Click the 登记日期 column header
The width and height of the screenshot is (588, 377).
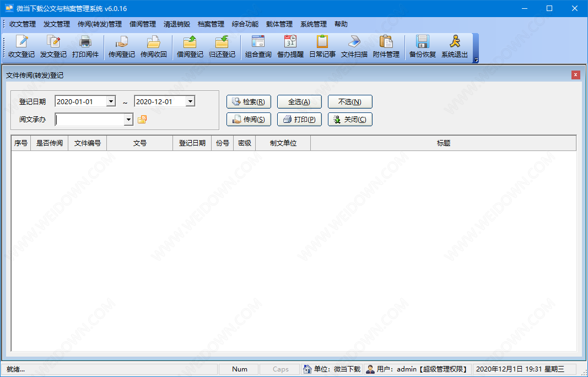(x=192, y=143)
